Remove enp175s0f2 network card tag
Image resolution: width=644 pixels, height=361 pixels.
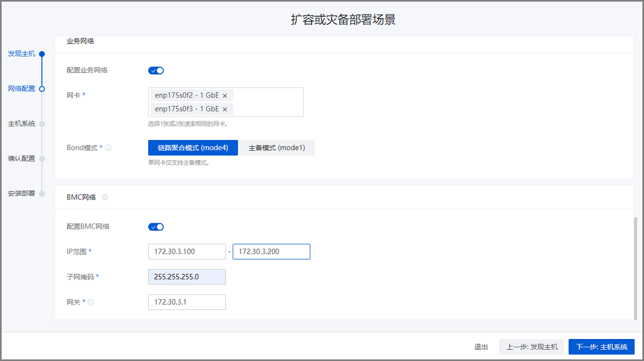[x=225, y=95]
